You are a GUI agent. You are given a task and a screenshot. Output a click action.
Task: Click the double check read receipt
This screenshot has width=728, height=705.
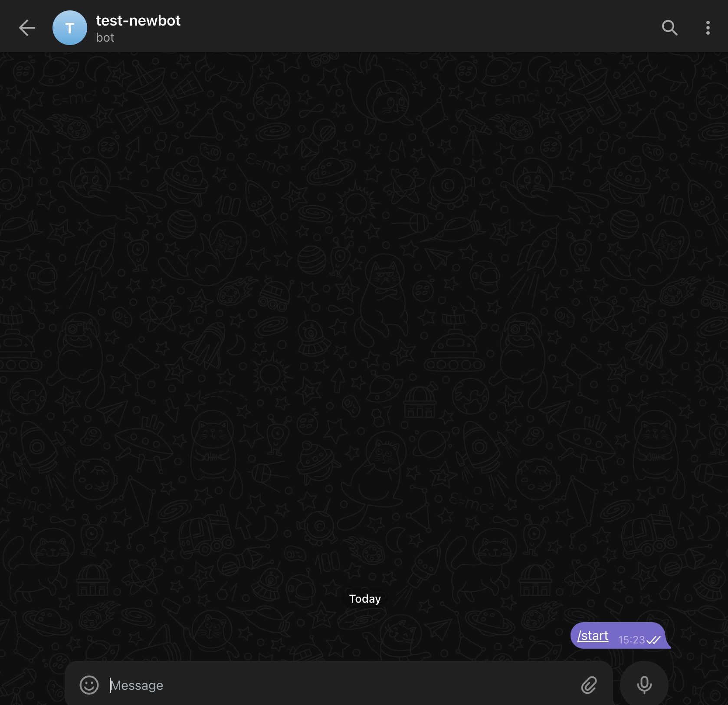click(653, 640)
